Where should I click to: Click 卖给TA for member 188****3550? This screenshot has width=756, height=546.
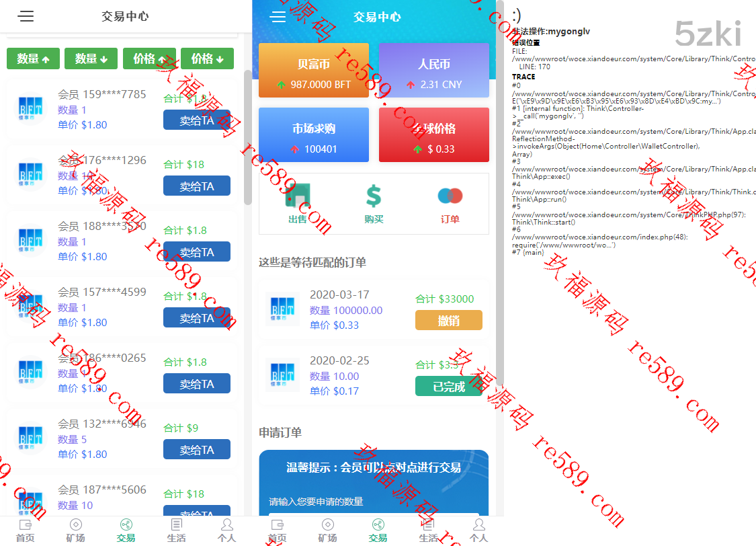point(197,251)
